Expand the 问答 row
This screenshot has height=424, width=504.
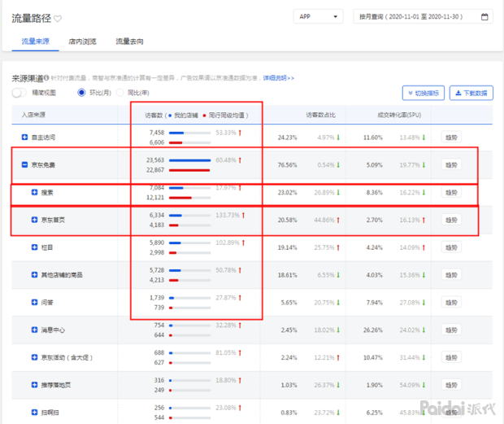point(34,302)
